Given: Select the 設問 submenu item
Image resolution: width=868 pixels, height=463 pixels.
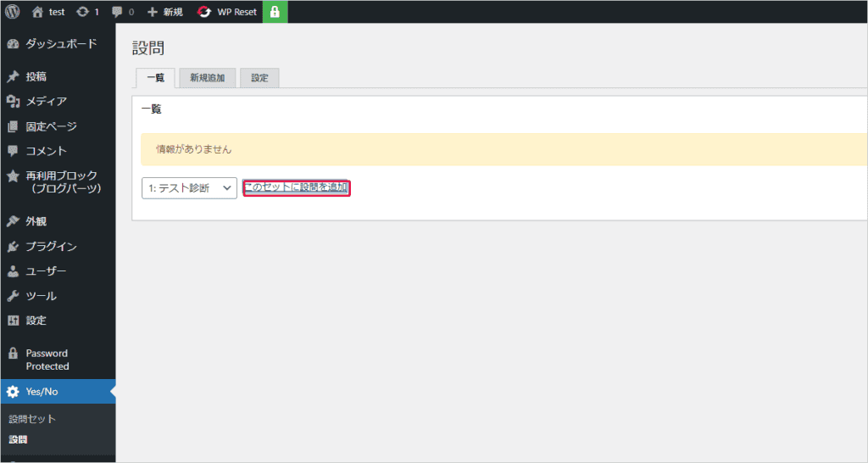Looking at the screenshot, I should [x=19, y=440].
